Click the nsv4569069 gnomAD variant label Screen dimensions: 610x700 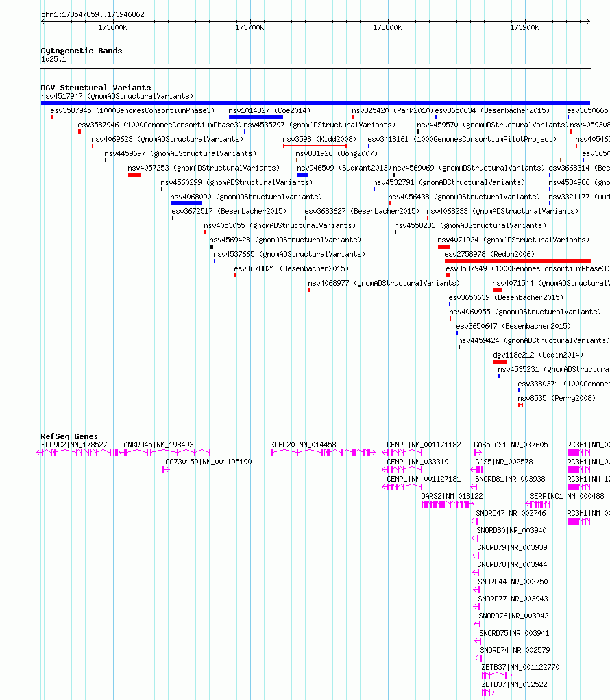pyautogui.click(x=469, y=168)
